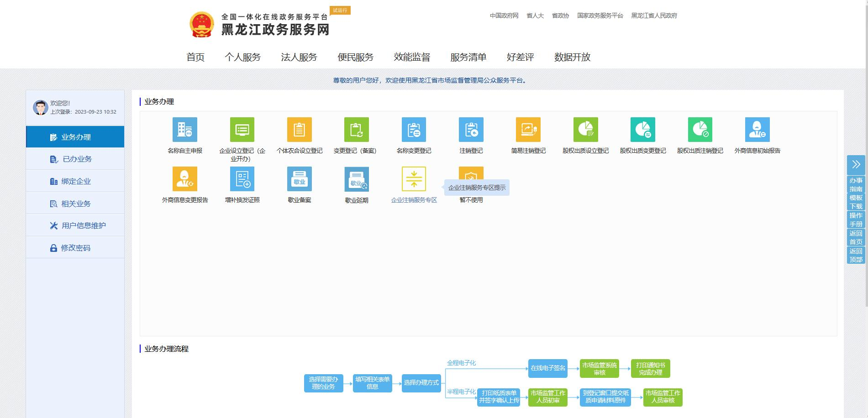The image size is (868, 418).
Task: Select the 变更登记（备案） icon
Action: pos(356,130)
